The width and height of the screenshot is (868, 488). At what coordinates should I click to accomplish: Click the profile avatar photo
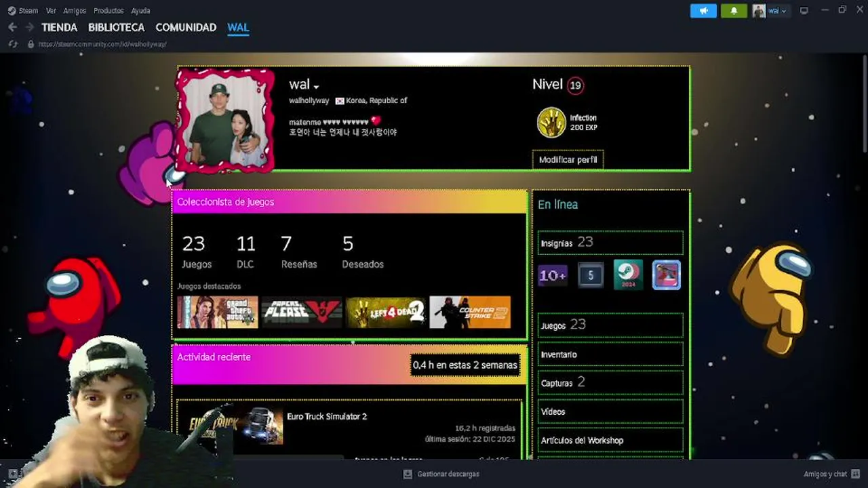tap(225, 120)
